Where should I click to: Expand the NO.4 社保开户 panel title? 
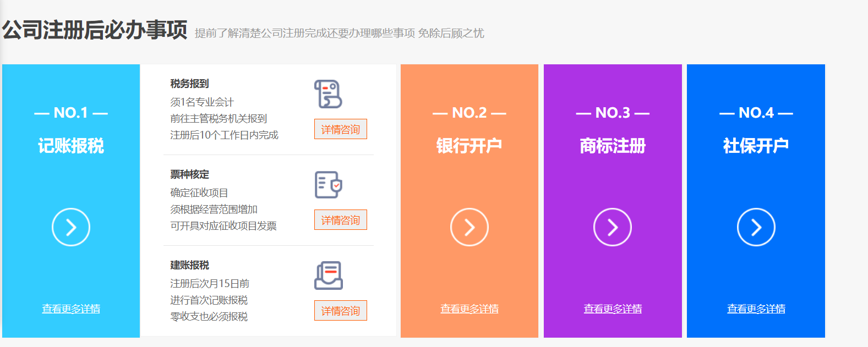click(x=756, y=146)
